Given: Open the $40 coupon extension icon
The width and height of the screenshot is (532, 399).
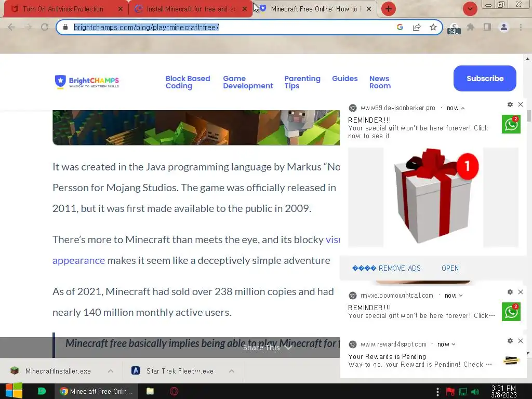Looking at the screenshot, I should tap(454, 29).
